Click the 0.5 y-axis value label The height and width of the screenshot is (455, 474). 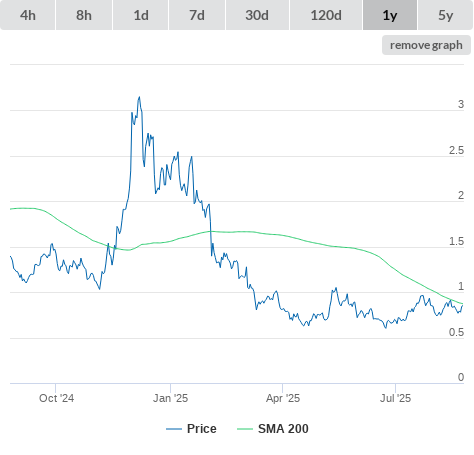coord(456,332)
